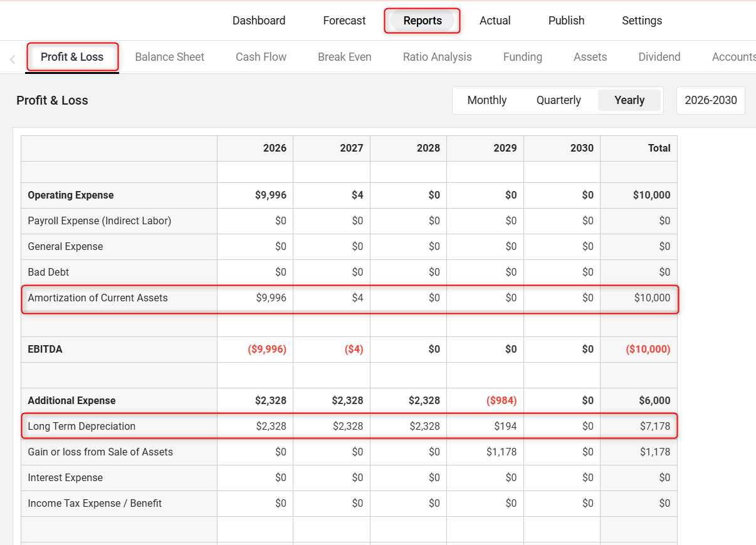Viewport: 756px width, 545px height.
Task: Switch to the Balance Sheet tab
Action: point(169,57)
